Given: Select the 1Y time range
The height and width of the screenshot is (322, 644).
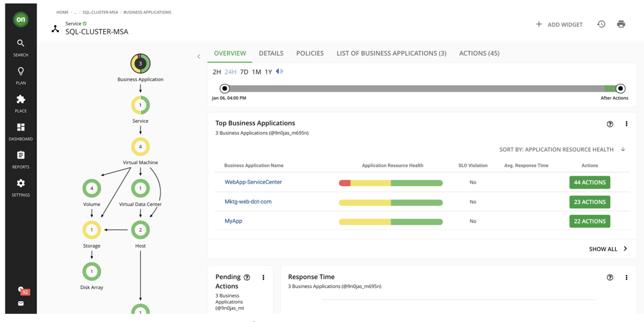Looking at the screenshot, I should (x=268, y=72).
